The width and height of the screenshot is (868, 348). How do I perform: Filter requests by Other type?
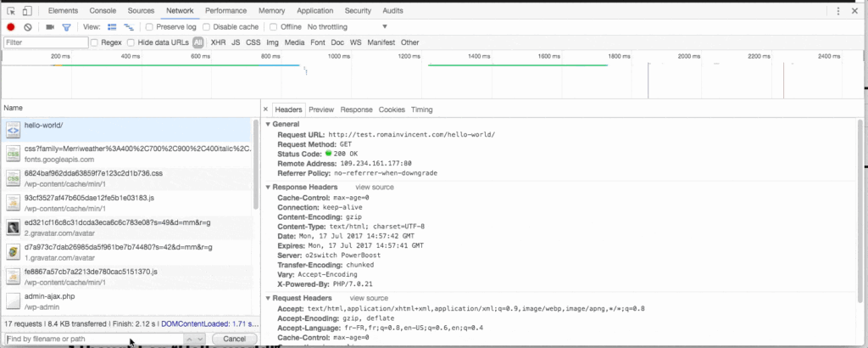click(x=410, y=42)
